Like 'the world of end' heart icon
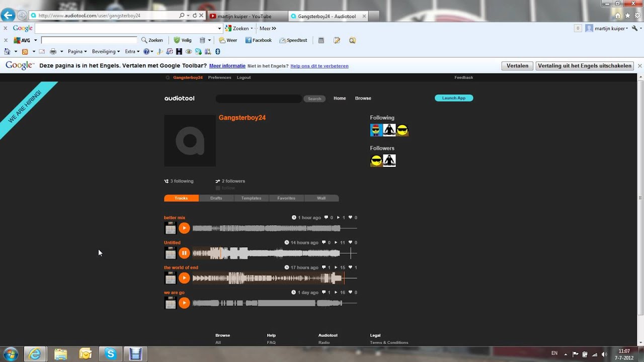 (x=351, y=267)
